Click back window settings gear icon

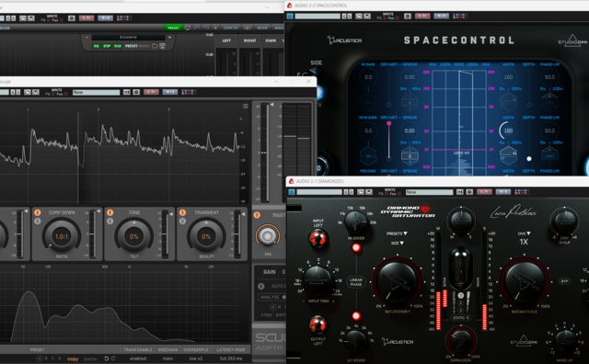click(x=72, y=18)
